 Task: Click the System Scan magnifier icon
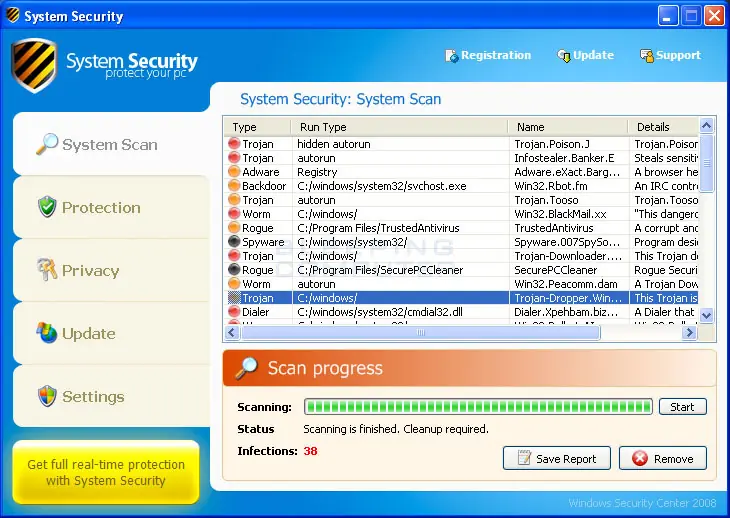point(47,144)
